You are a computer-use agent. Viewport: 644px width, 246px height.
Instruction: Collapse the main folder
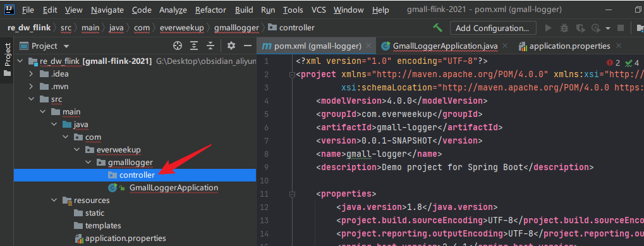[43, 112]
